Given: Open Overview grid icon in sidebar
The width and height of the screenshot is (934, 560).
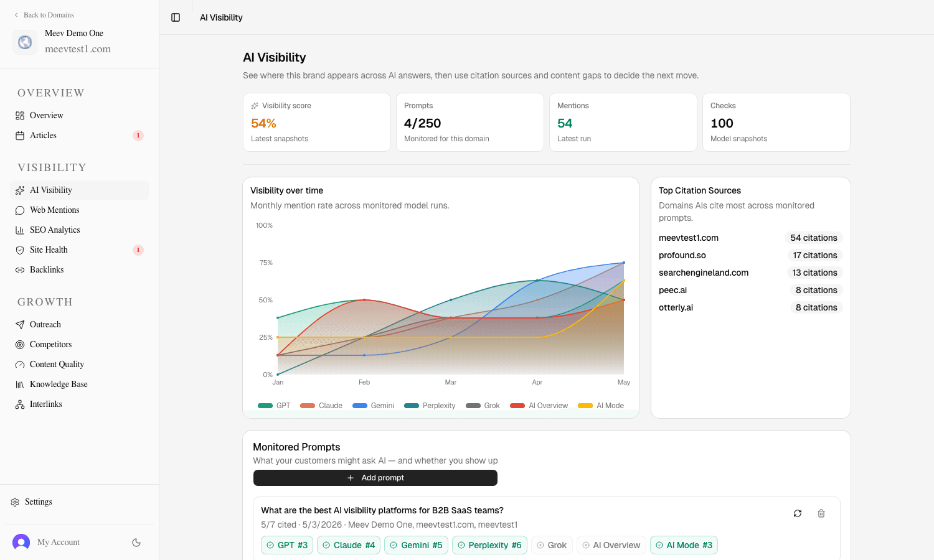Looking at the screenshot, I should [20, 116].
